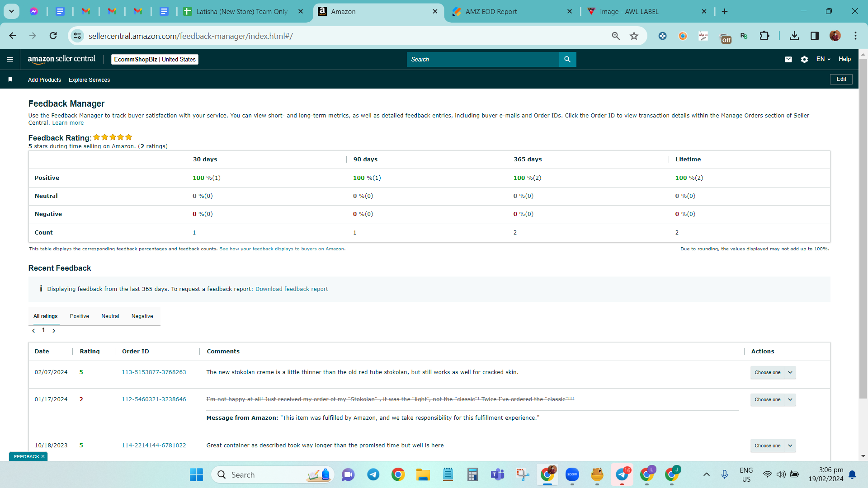
Task: Click the Amazon Seller Central logo
Action: (x=61, y=59)
